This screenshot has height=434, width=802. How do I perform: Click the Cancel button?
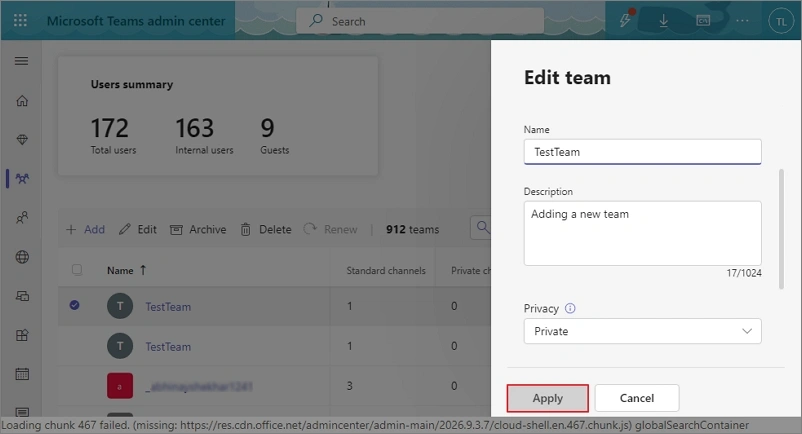[637, 398]
